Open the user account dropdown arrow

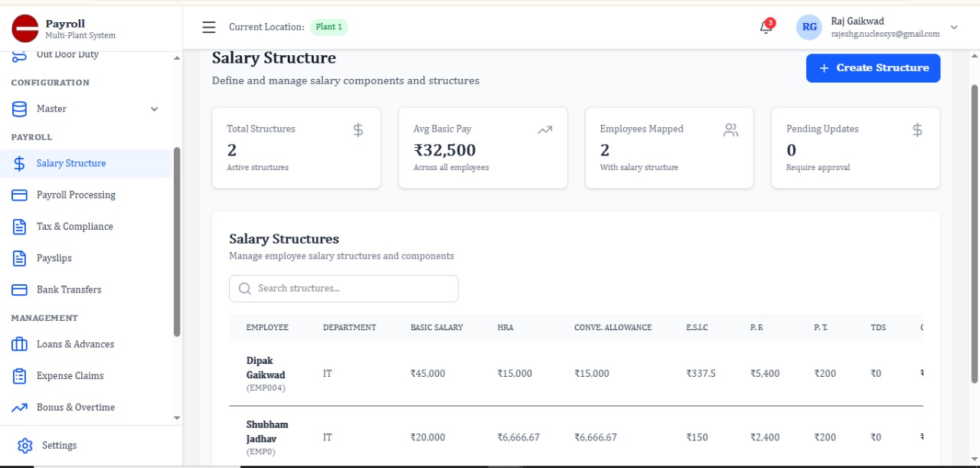point(954,28)
